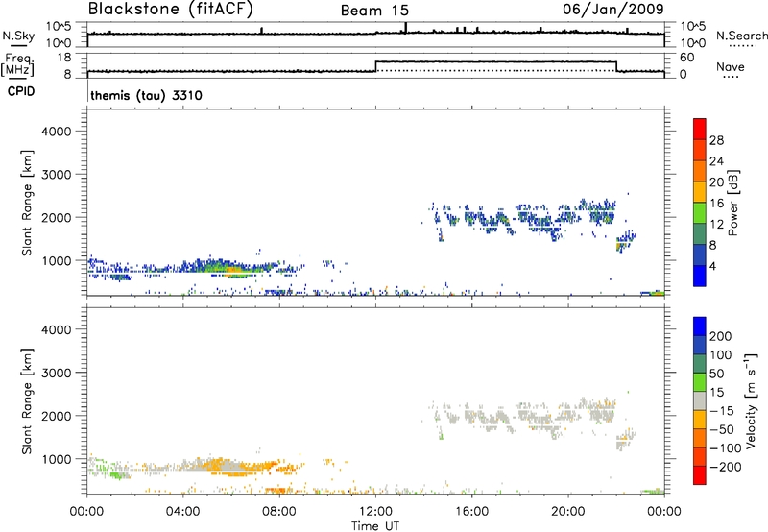Pick the light green 12–16 dB power swatch
The width and height of the screenshot is (768, 532).
pyautogui.click(x=700, y=212)
